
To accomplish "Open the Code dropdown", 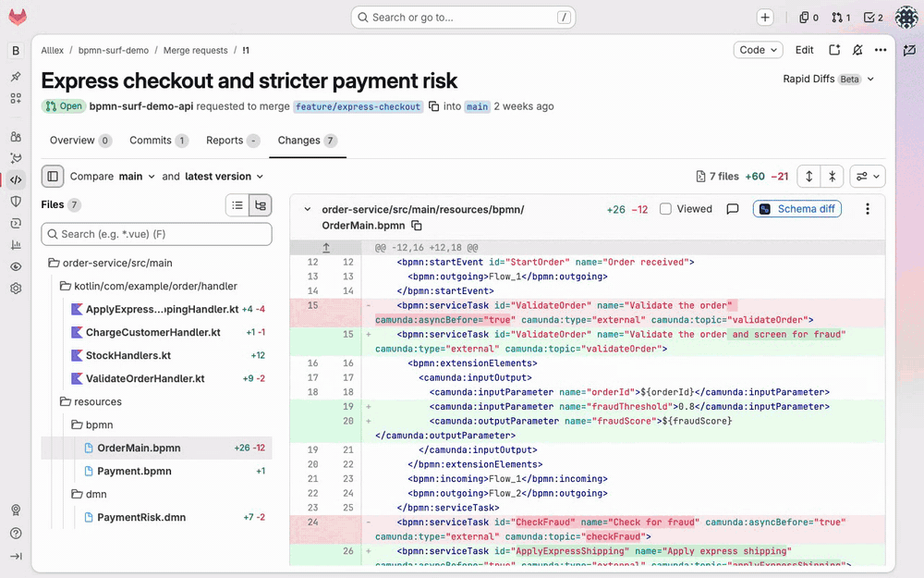I will [x=758, y=50].
